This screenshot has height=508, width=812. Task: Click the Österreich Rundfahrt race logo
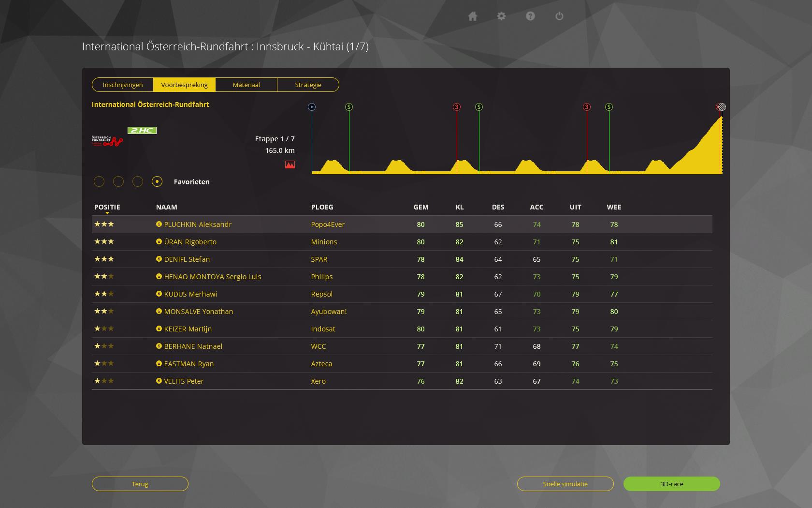(x=107, y=141)
